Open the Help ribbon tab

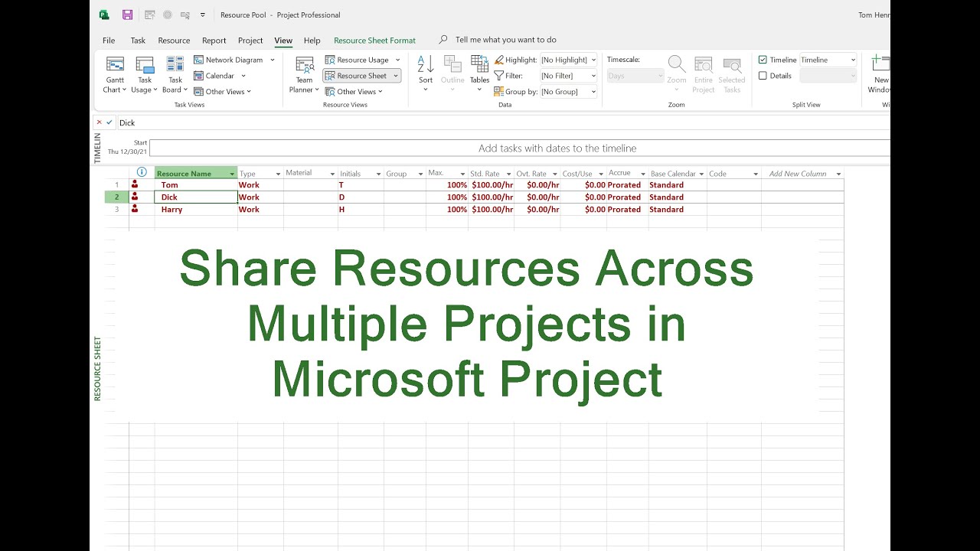click(x=312, y=41)
